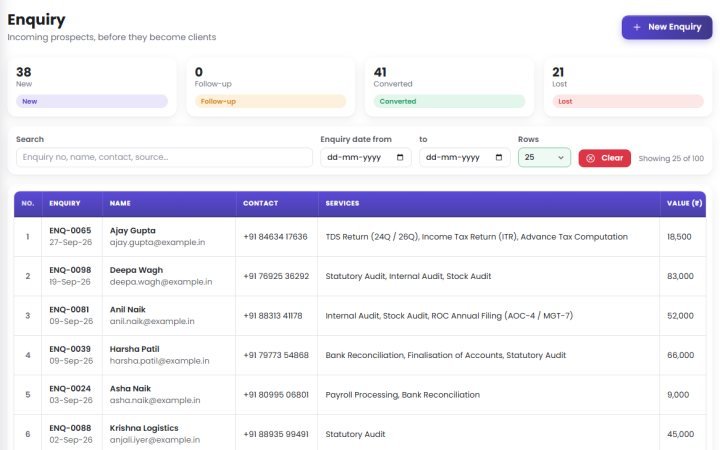The image size is (720, 450).
Task: Select the Lost status card showing 21
Action: tap(628, 87)
